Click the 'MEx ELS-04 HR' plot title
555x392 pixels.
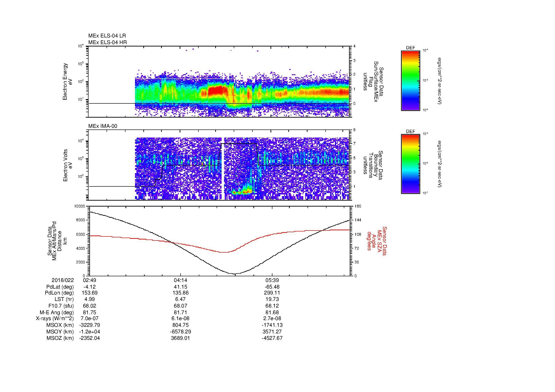107,42
